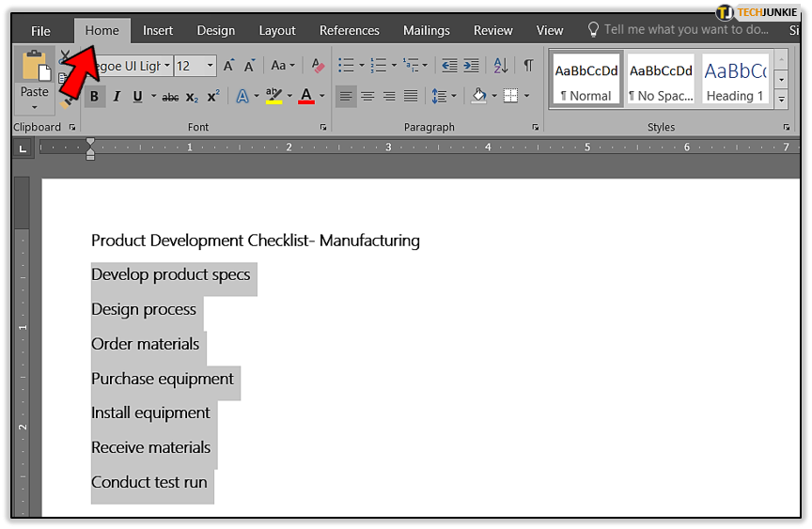The height and width of the screenshot is (529, 812).
Task: Toggle Bold formatting
Action: pos(94,96)
